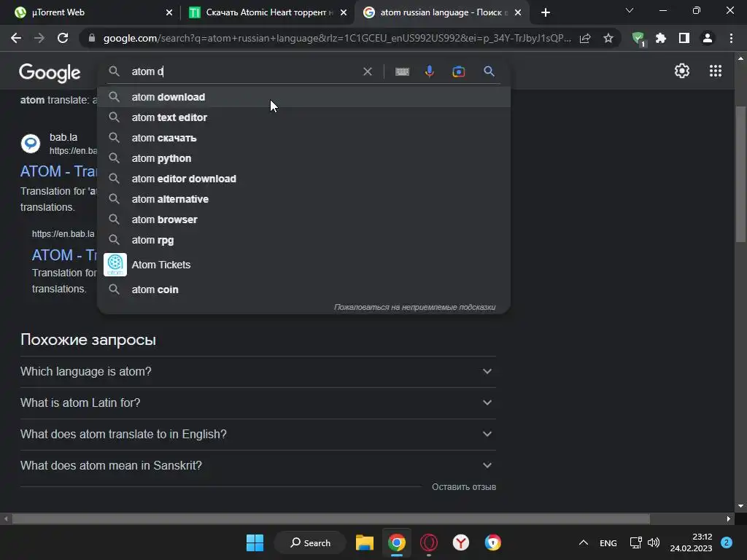Share this page from the address bar
The width and height of the screenshot is (747, 560).
pos(585,38)
